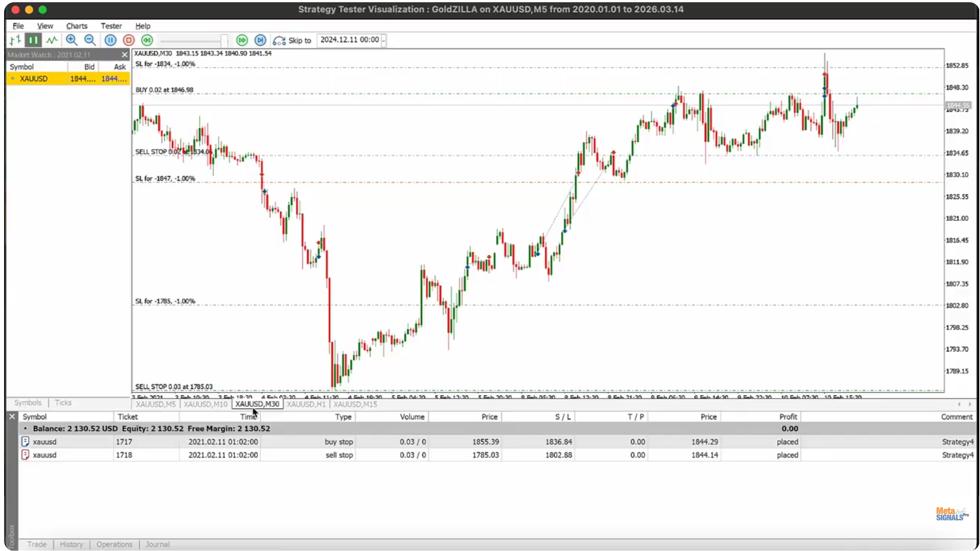This screenshot has width=980, height=551.
Task: Open the Charts menu
Action: click(77, 26)
